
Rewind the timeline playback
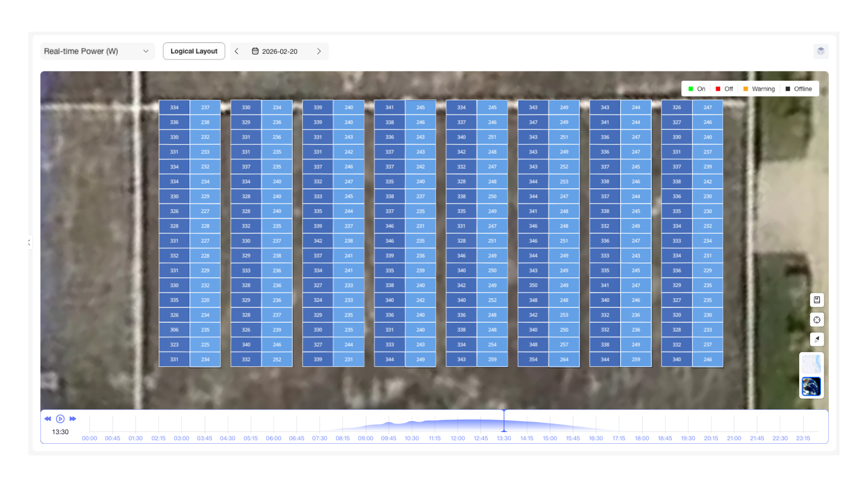pos(47,419)
